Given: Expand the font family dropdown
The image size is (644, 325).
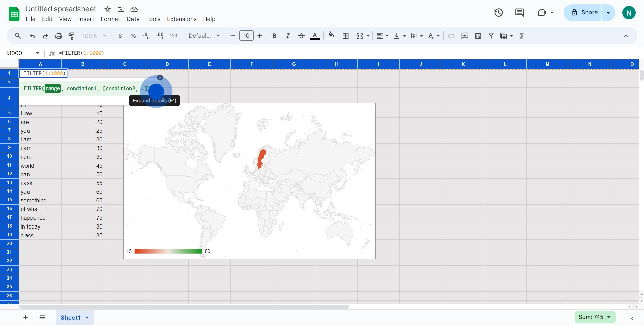Looking at the screenshot, I should [204, 36].
